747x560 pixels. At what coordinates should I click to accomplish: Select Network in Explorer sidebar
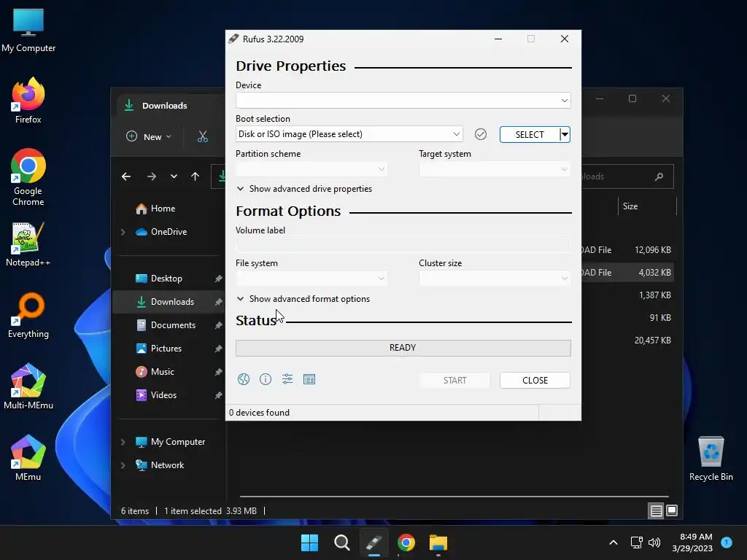tap(167, 465)
